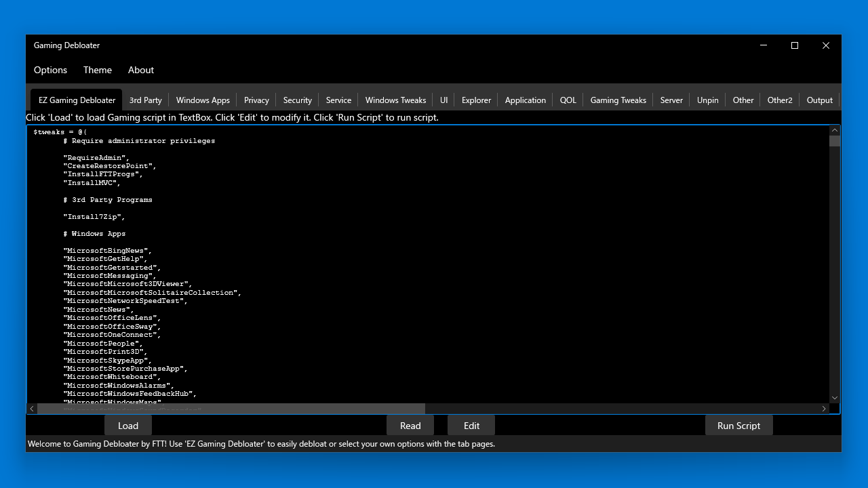Open the Service tab
868x488 pixels.
pyautogui.click(x=338, y=100)
